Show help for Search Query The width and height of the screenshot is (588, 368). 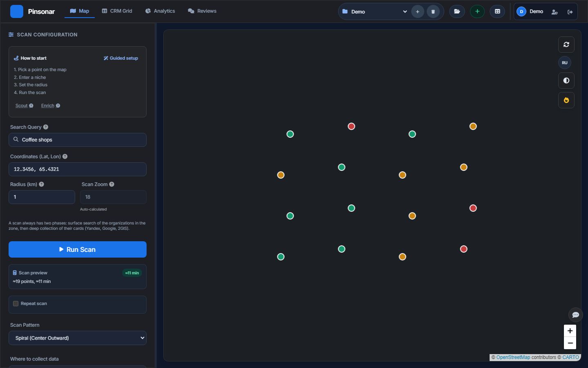click(x=46, y=127)
